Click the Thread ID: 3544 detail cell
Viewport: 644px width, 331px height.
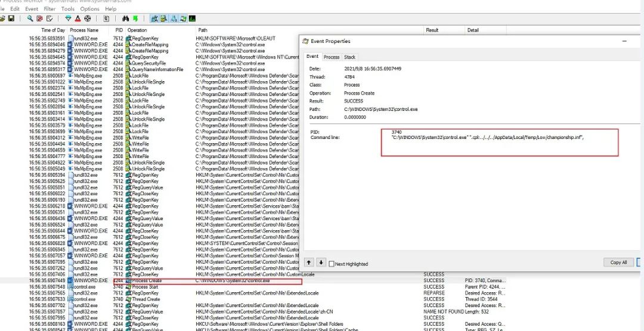(x=481, y=299)
